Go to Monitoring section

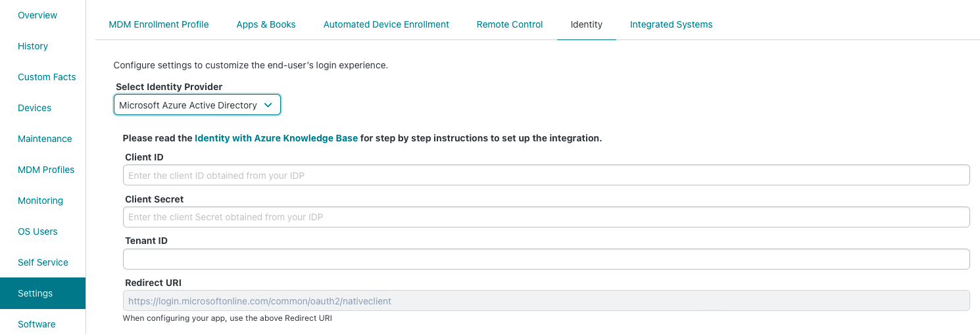pyautogui.click(x=40, y=201)
